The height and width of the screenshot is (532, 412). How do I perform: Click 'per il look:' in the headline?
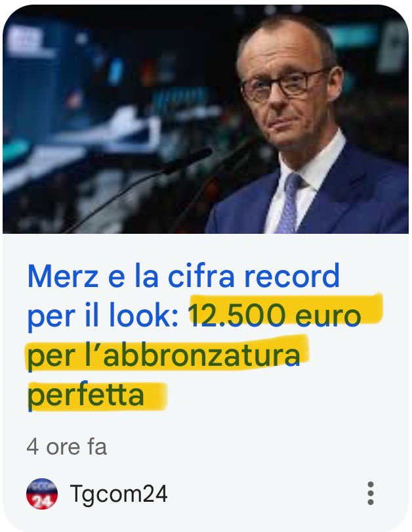coord(102,316)
